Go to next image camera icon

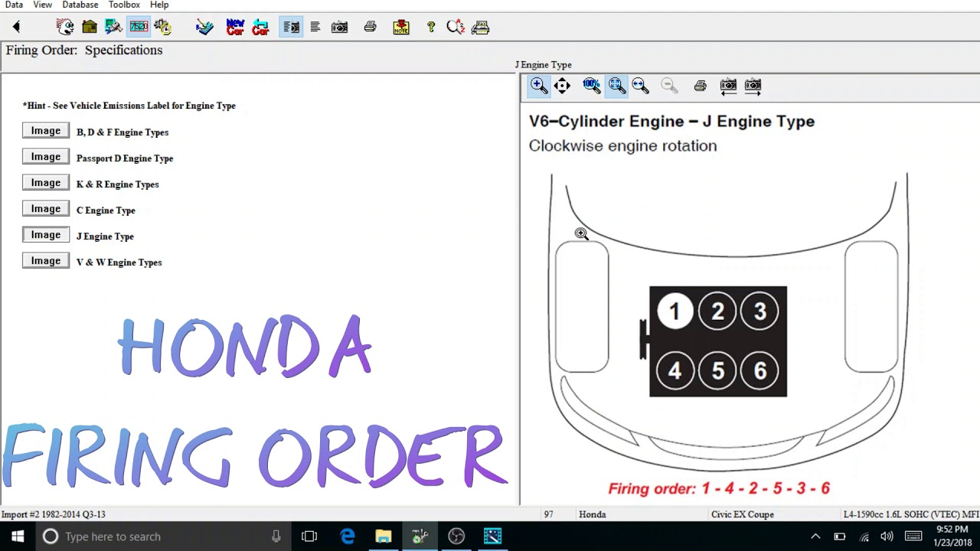point(753,86)
